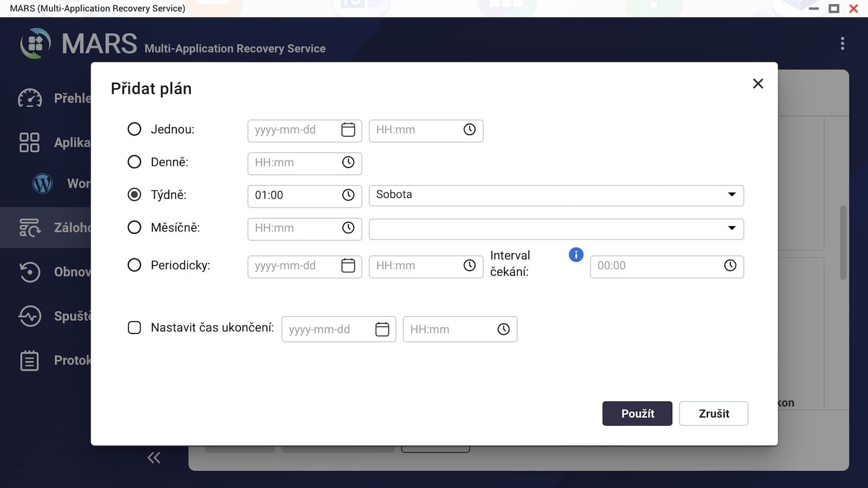
Task: Click the Použít button
Action: click(x=637, y=414)
